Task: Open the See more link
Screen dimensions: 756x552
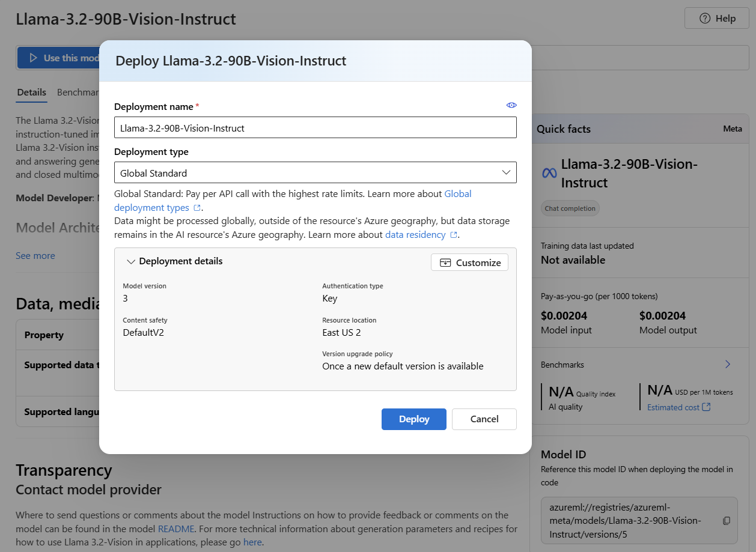Action: coord(35,255)
